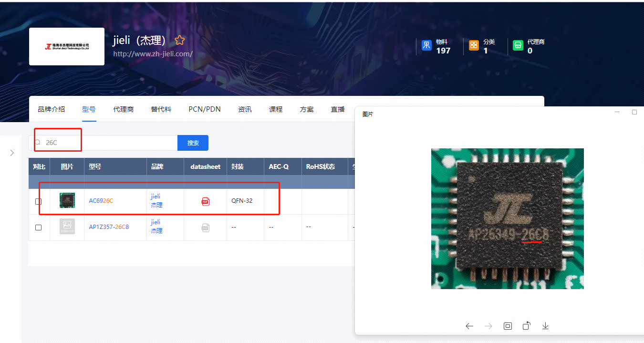Select the 型号 tab
Viewport: 644px width, 343px height.
[89, 109]
